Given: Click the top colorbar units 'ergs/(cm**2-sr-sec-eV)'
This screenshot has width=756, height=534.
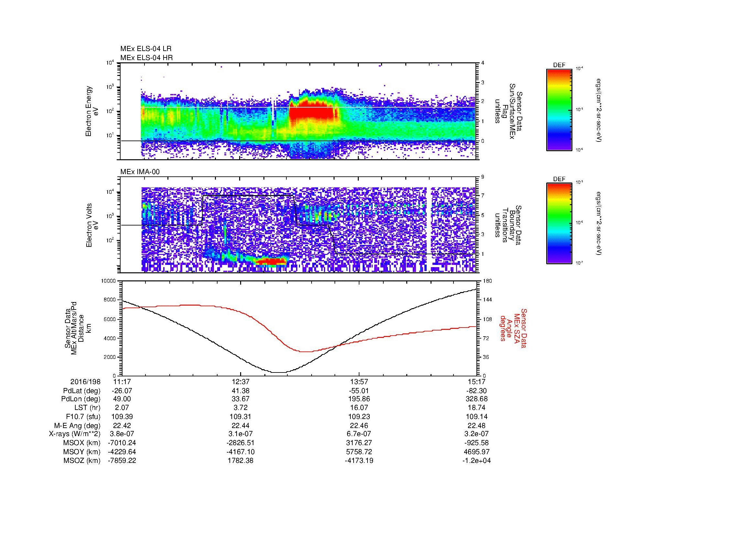Looking at the screenshot, I should coord(599,110).
